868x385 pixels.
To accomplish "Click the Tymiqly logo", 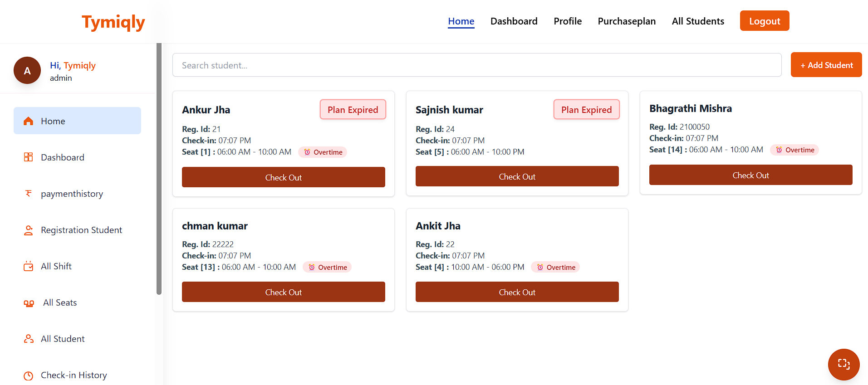I will click(x=113, y=22).
